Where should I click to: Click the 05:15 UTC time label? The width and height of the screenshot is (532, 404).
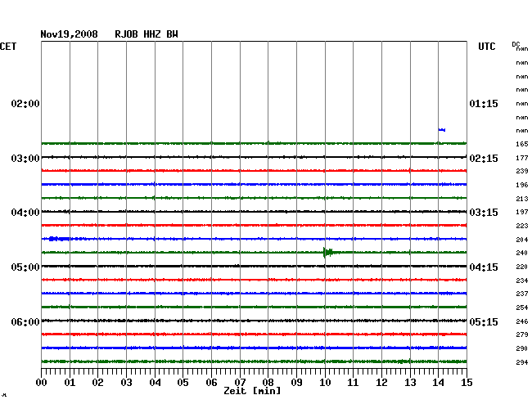click(x=484, y=321)
